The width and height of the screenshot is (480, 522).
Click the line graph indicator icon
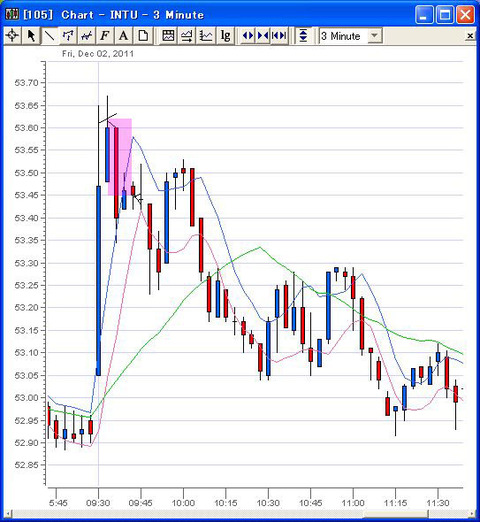[x=206, y=35]
